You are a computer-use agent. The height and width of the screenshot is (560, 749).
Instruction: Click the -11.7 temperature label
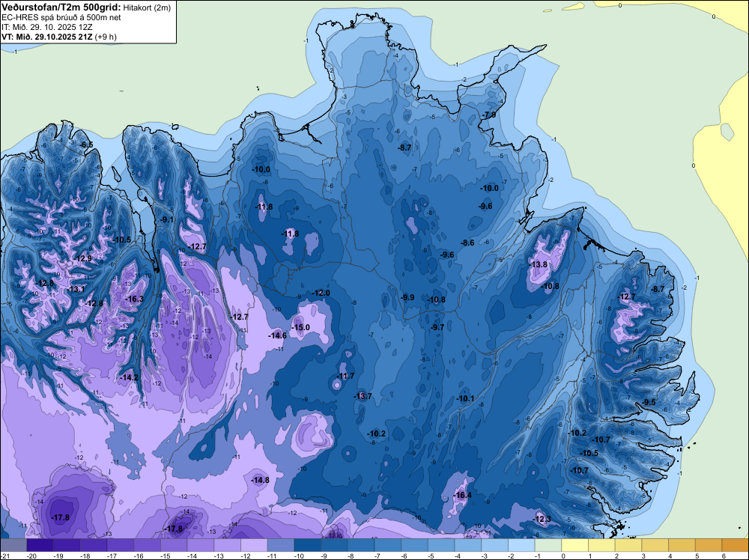[345, 376]
